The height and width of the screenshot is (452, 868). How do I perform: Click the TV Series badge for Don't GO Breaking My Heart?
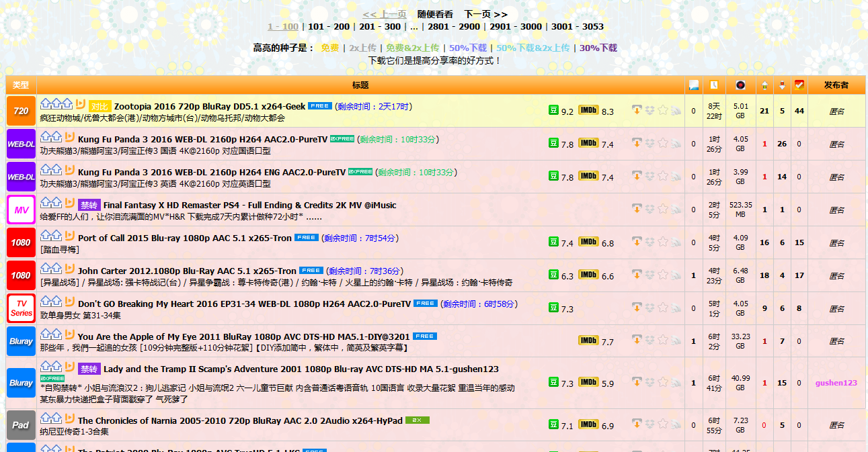21,308
